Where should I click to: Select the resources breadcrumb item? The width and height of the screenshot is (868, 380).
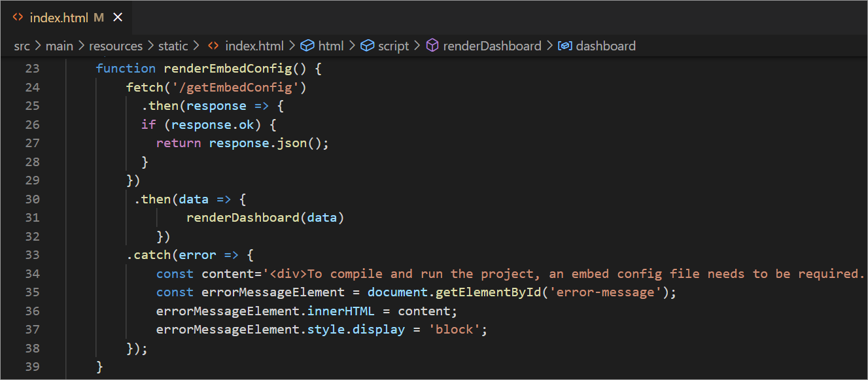(116, 46)
